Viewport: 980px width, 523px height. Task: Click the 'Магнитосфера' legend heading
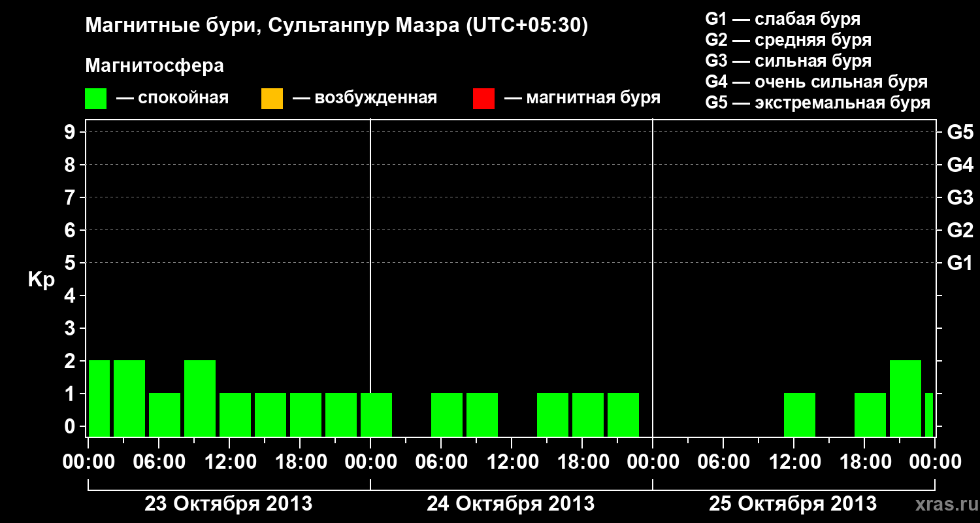(154, 66)
